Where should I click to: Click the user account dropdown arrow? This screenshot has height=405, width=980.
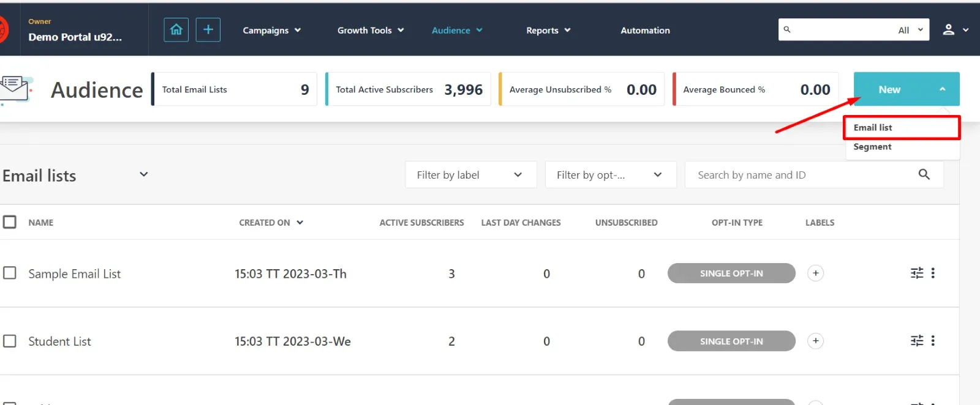966,30
